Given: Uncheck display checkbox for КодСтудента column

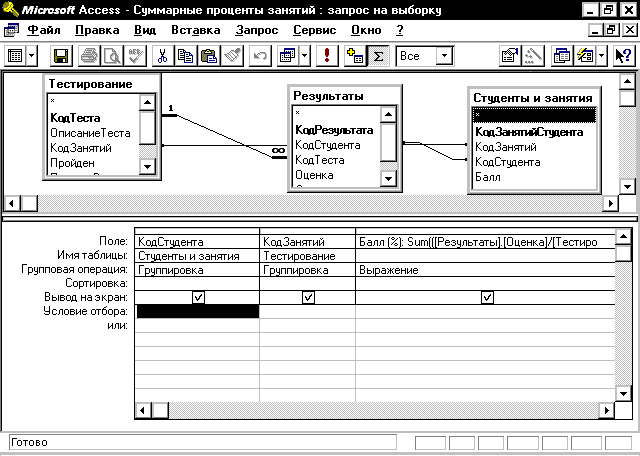Looking at the screenshot, I should [198, 297].
